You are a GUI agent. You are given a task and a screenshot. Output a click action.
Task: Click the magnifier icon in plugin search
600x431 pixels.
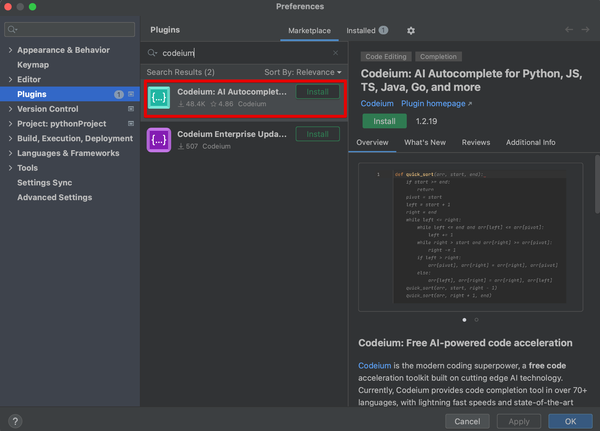[153, 53]
